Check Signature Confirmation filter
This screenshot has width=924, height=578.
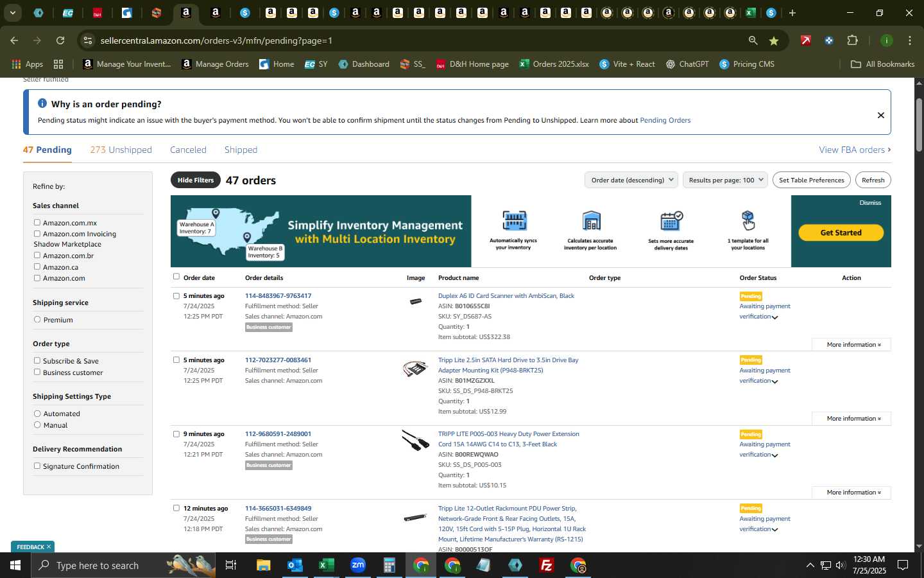(x=37, y=466)
